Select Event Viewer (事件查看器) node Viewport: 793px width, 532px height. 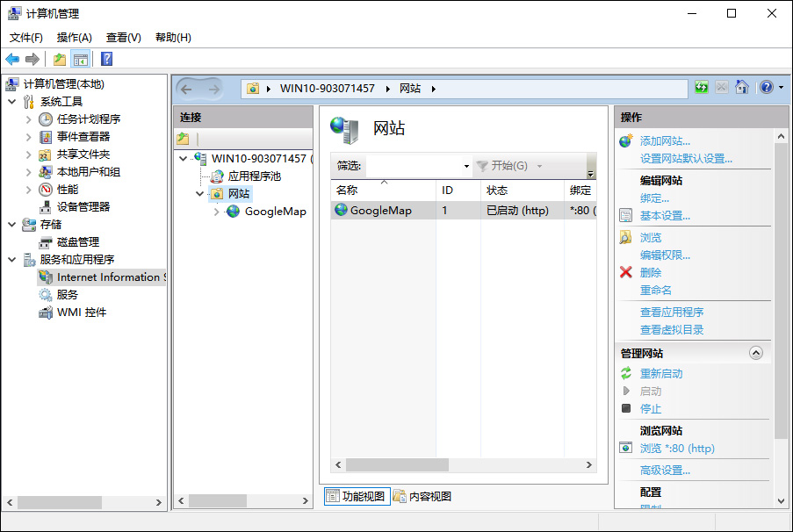coord(83,137)
